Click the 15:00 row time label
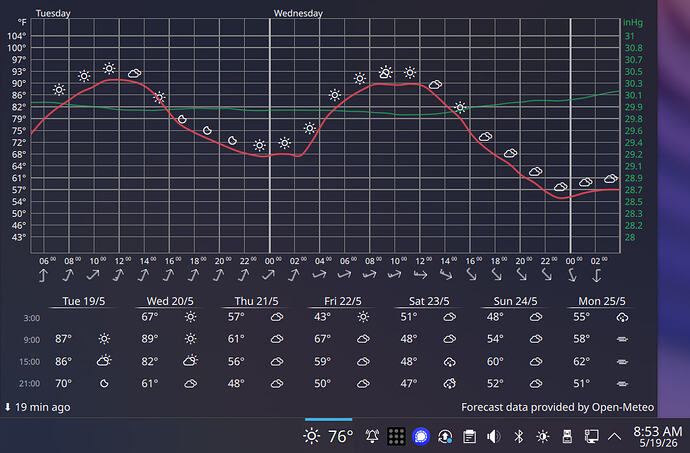 coord(29,362)
